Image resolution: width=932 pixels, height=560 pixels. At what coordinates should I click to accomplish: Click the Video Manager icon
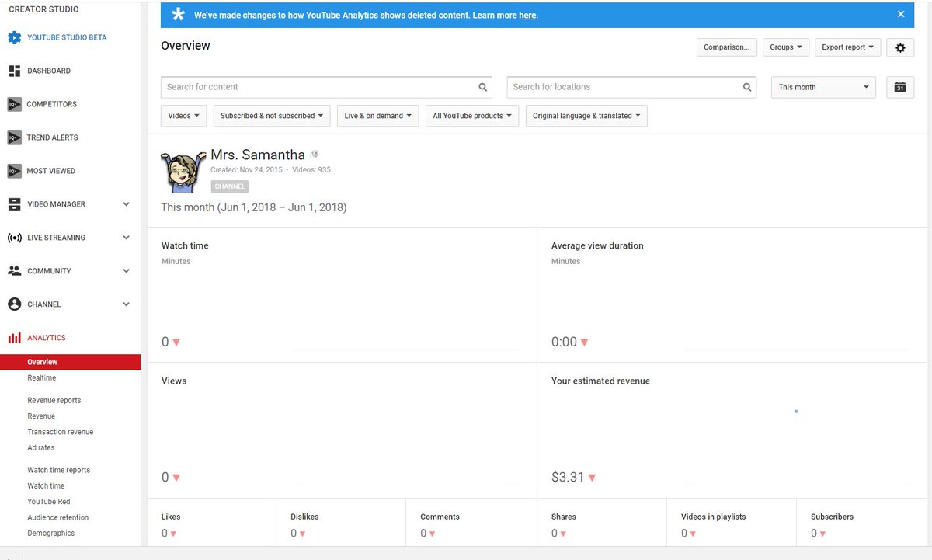point(14,204)
